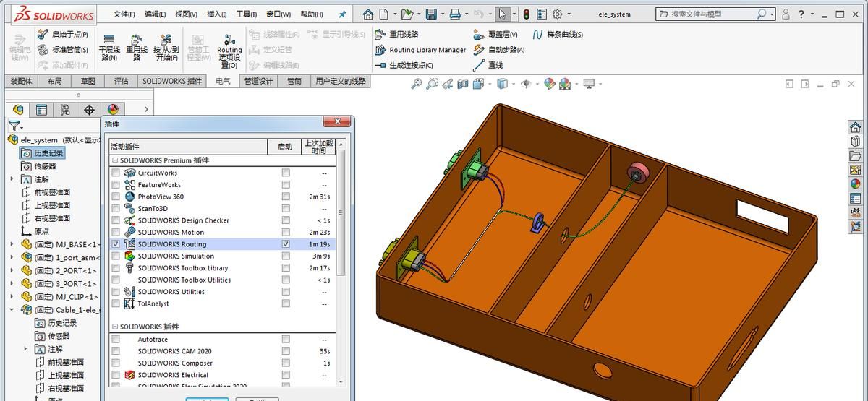Viewport: 868px width, 401px height.
Task: Click the 生成连接点 tool
Action: (x=404, y=65)
